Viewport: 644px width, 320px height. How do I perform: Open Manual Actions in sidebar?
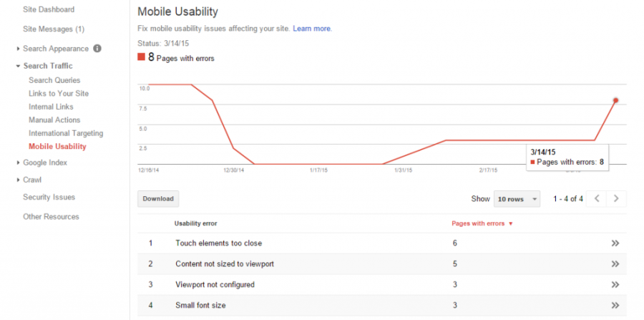point(54,120)
